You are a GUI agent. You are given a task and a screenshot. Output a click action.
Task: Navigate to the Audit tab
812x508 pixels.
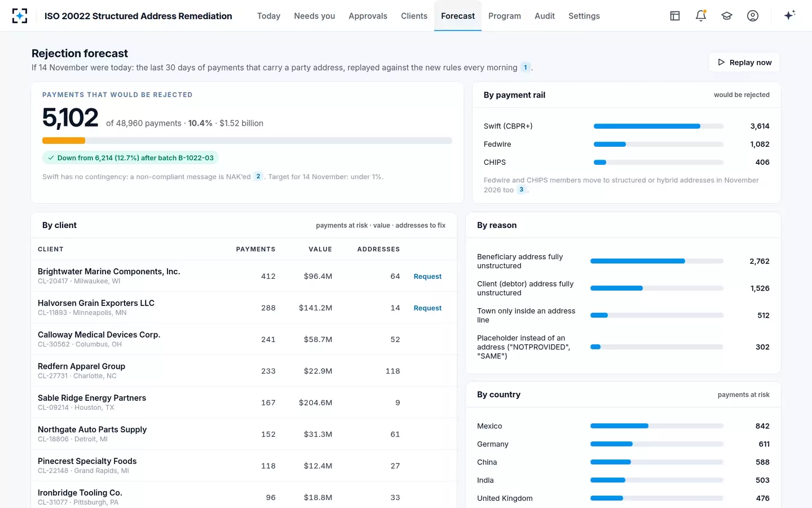545,16
